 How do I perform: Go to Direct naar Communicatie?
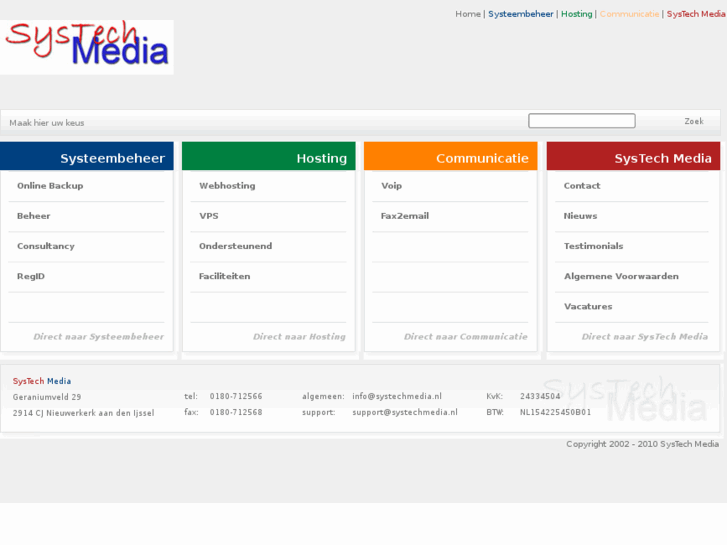pos(466,337)
